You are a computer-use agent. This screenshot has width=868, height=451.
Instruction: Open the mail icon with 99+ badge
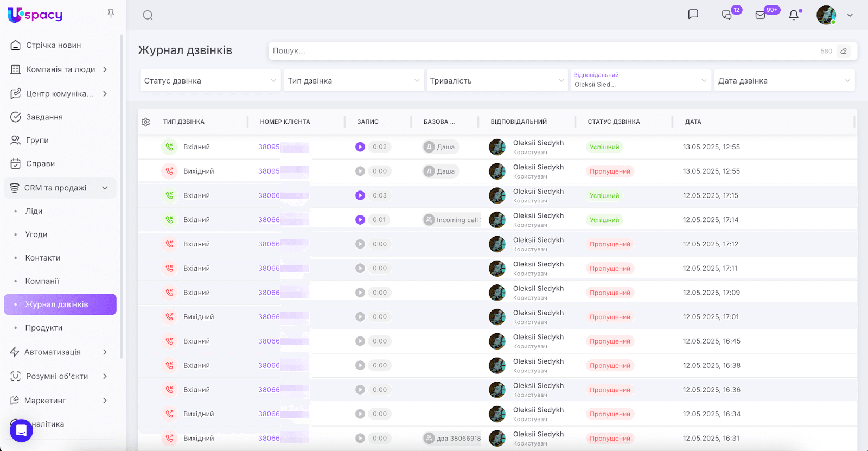coord(760,15)
